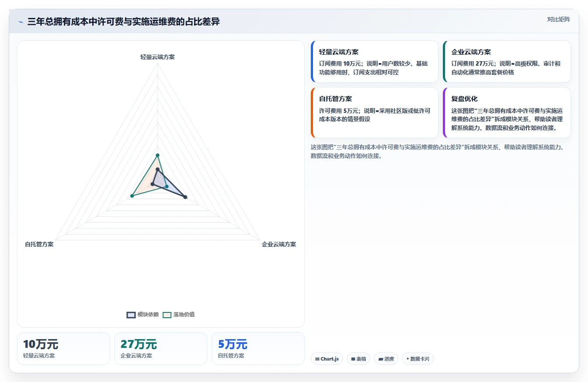The width and height of the screenshot is (588, 382).
Task: Click the diamond icon in 数据卡片 chip
Action: [408, 359]
